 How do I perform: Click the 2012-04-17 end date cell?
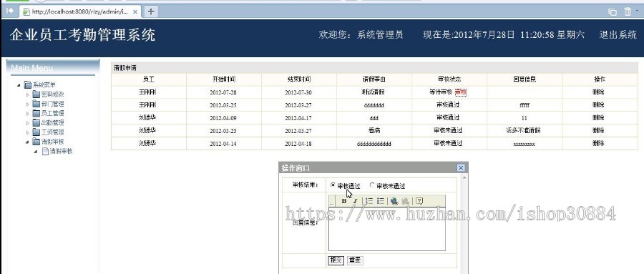(298, 118)
